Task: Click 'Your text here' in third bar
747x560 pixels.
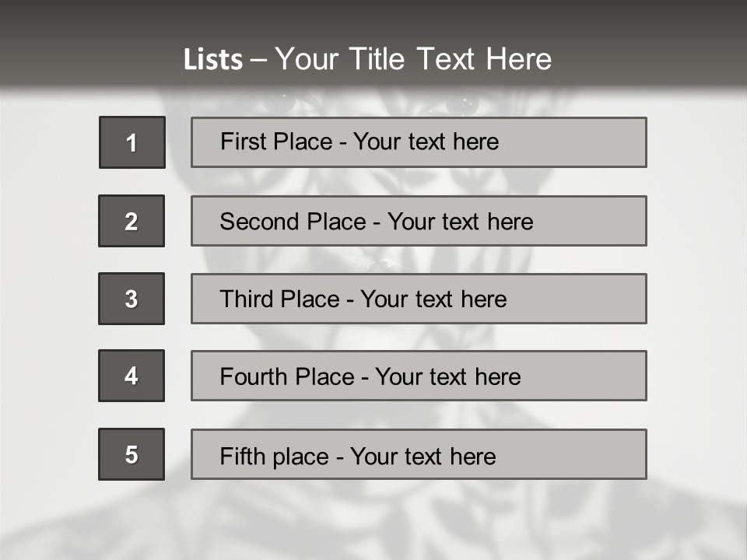Action: (433, 299)
